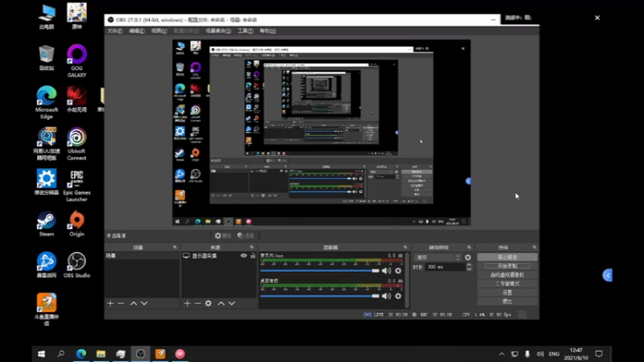
Task: Add a new source with the plus icon
Action: point(188,303)
